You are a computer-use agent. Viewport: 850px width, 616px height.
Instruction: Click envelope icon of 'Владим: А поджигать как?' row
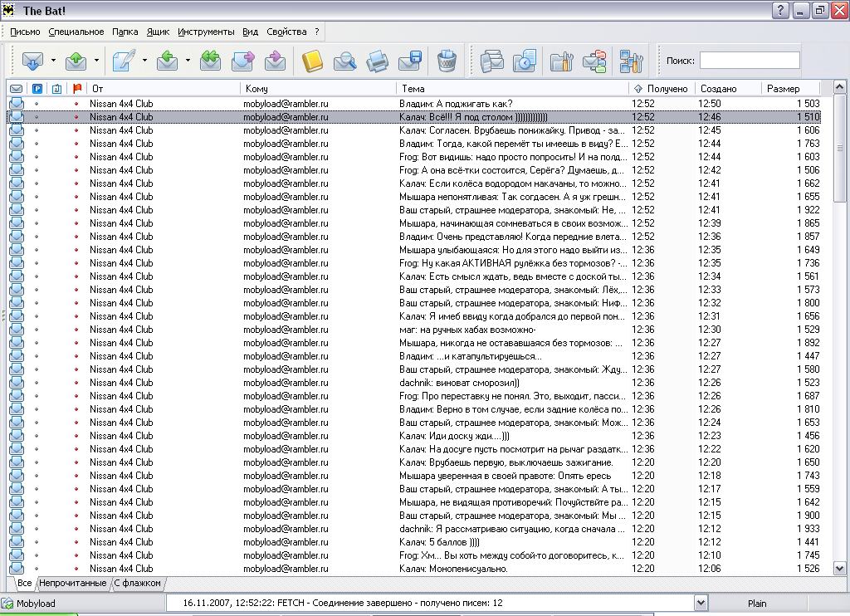coord(17,103)
